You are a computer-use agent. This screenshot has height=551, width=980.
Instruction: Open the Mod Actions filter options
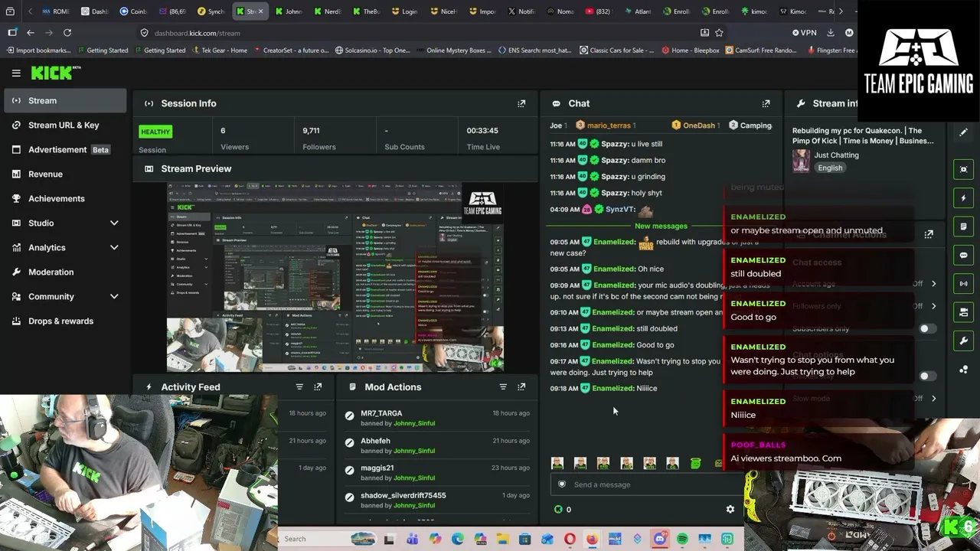[503, 387]
